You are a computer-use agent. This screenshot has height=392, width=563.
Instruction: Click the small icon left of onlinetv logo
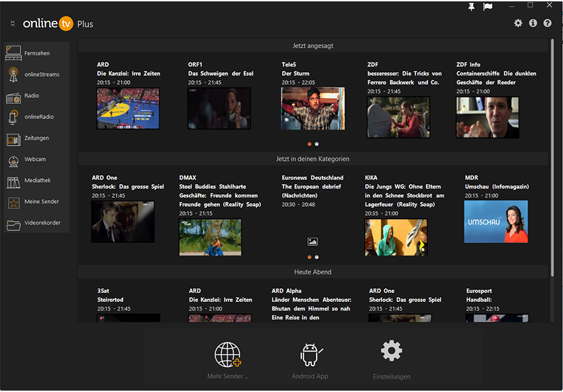pos(13,24)
